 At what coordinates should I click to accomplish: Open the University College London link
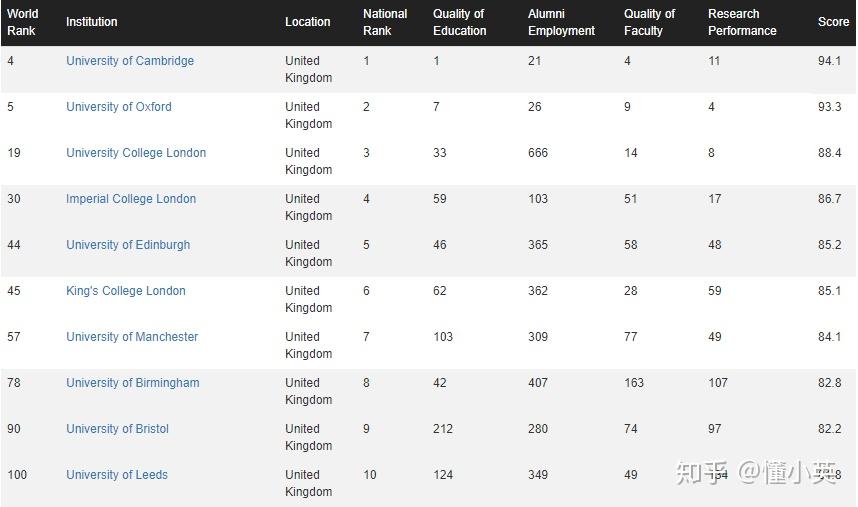pos(136,153)
